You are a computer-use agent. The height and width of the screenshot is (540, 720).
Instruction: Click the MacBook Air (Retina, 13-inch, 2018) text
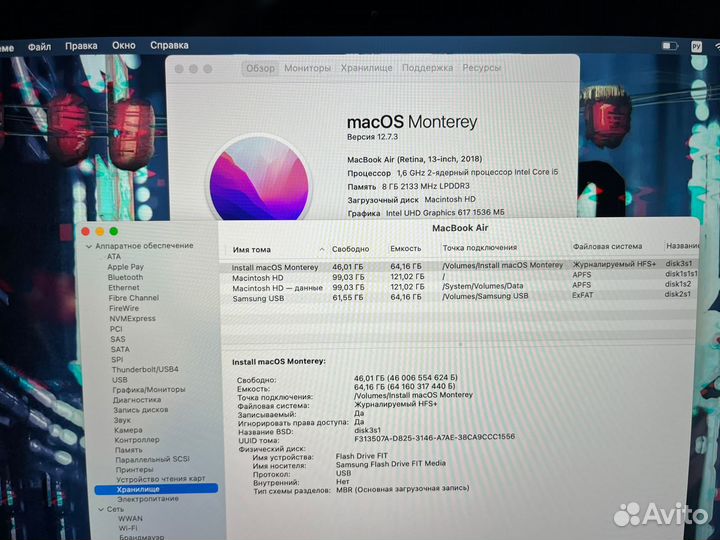pyautogui.click(x=415, y=159)
